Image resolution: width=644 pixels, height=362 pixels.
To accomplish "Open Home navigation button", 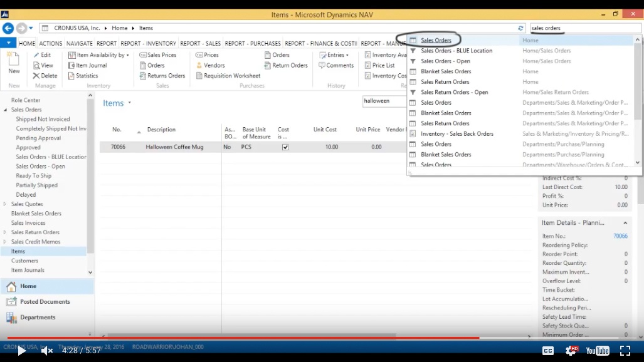I will point(47,286).
